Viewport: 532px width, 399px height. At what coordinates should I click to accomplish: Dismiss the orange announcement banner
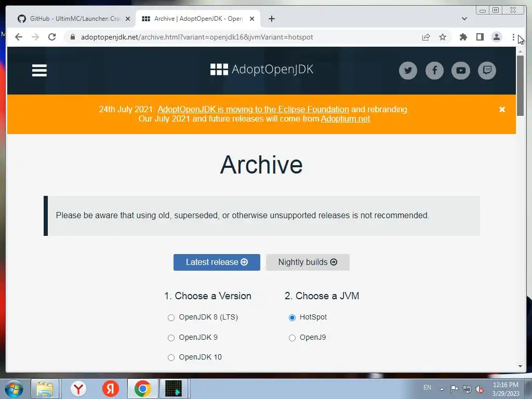(502, 109)
